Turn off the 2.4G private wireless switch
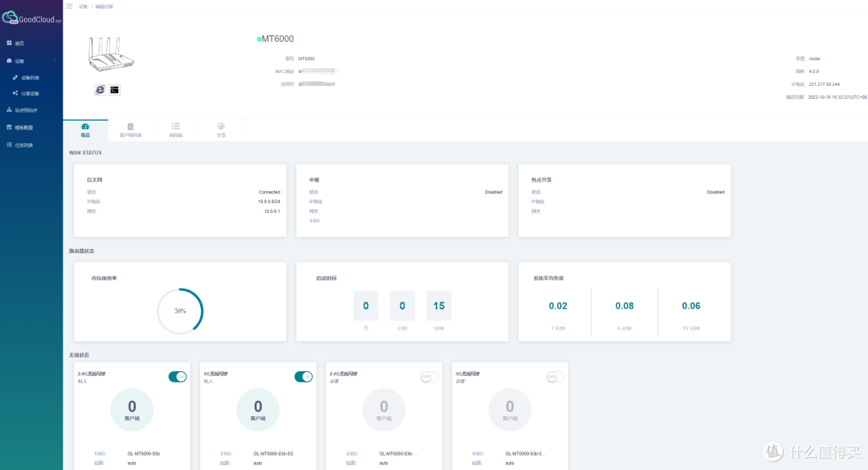Screen dimensions: 868x470 pyautogui.click(x=178, y=377)
